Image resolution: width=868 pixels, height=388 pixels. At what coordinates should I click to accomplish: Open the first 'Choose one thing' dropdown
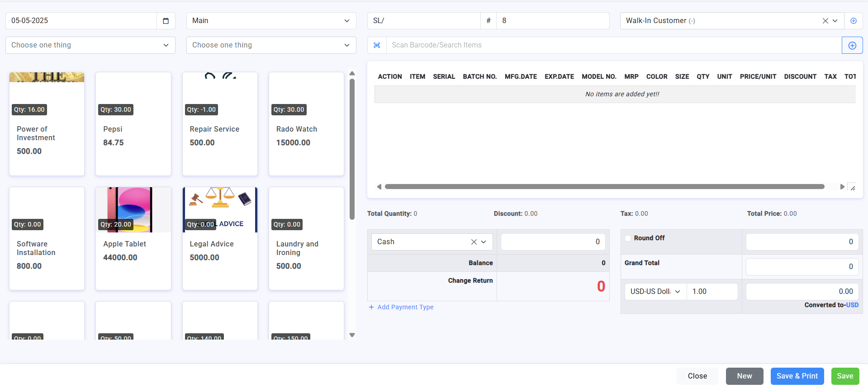(90, 45)
